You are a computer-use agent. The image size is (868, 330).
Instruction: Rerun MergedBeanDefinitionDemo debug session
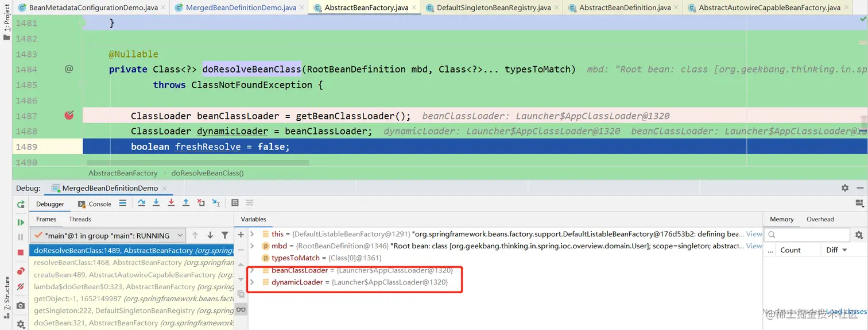pos(21,204)
